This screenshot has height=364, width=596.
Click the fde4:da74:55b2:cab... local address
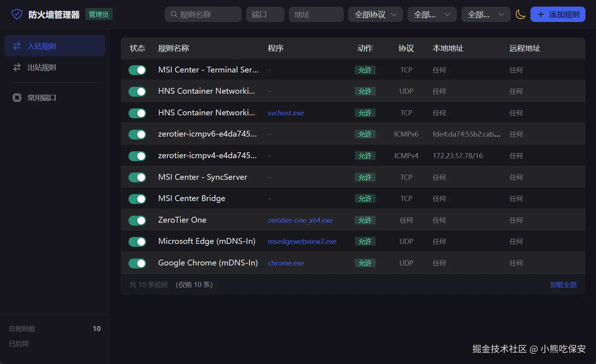466,134
